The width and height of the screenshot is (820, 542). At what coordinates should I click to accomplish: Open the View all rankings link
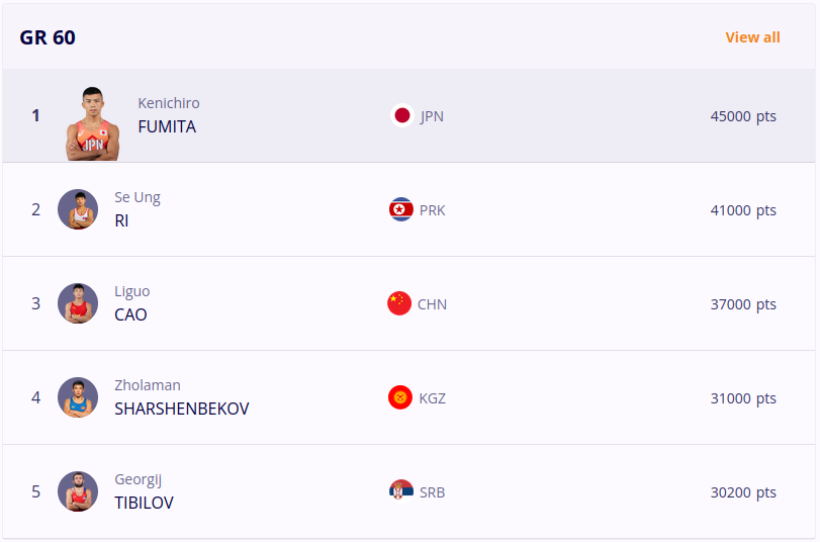pyautogui.click(x=752, y=37)
